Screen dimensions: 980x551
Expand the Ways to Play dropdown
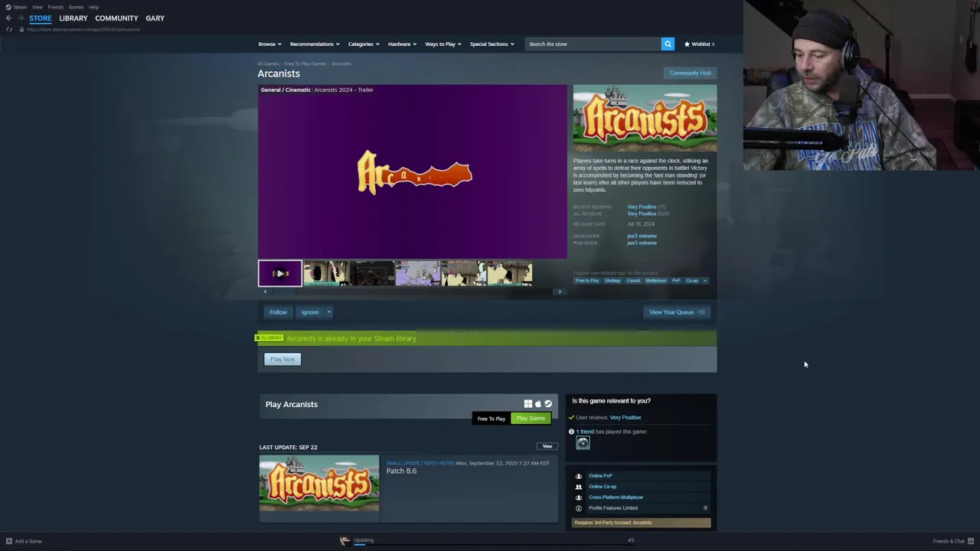pos(443,44)
